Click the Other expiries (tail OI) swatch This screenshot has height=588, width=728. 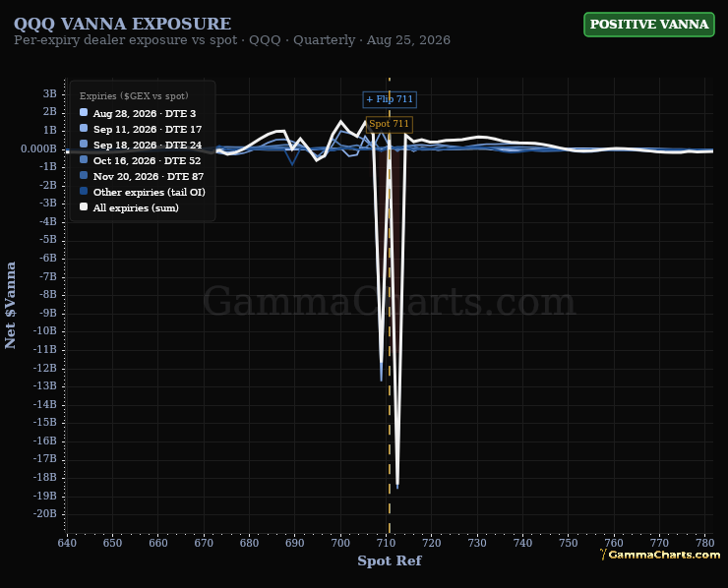point(84,191)
